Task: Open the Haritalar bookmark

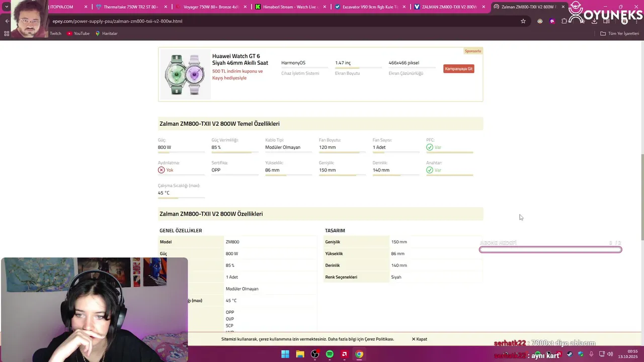Action: click(106, 33)
